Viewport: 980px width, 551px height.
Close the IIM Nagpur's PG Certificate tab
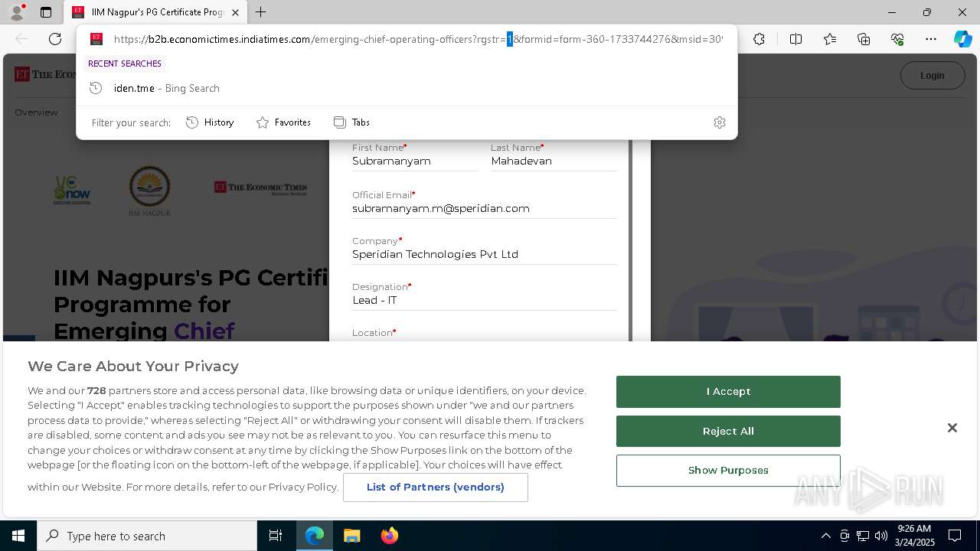236,12
